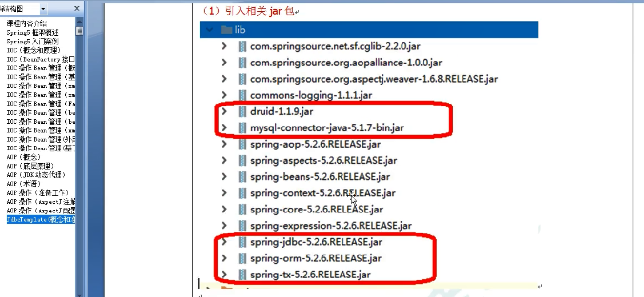The height and width of the screenshot is (297, 644).
Task: Jump to heading IOC 操作 Bean 管理(外部
Action: click(x=40, y=139)
